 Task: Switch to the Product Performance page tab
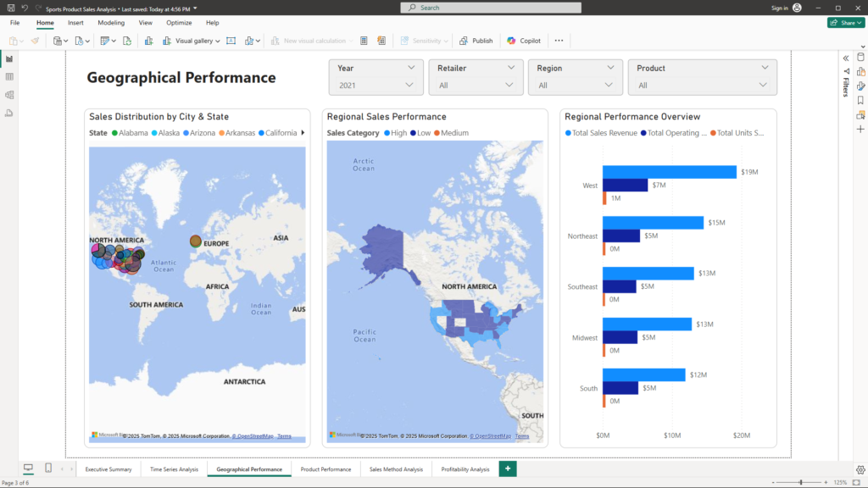tap(325, 469)
